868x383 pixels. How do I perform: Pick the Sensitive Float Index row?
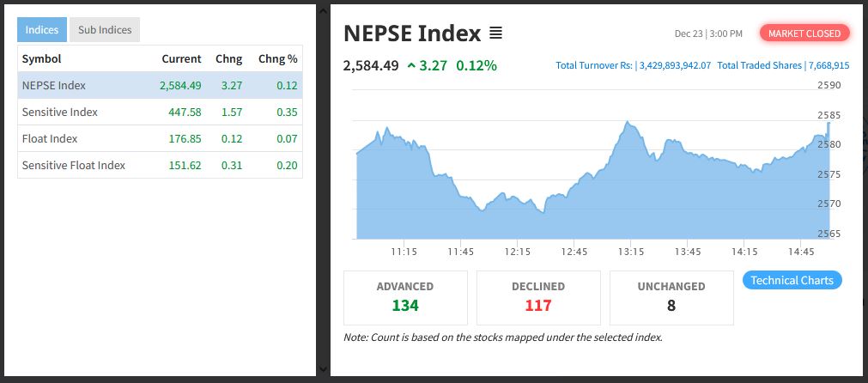[160, 165]
